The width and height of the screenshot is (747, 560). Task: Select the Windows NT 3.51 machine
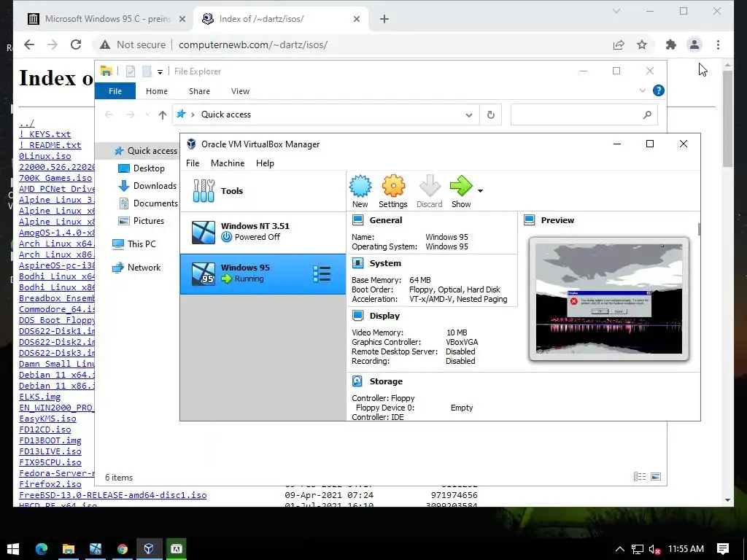point(263,232)
